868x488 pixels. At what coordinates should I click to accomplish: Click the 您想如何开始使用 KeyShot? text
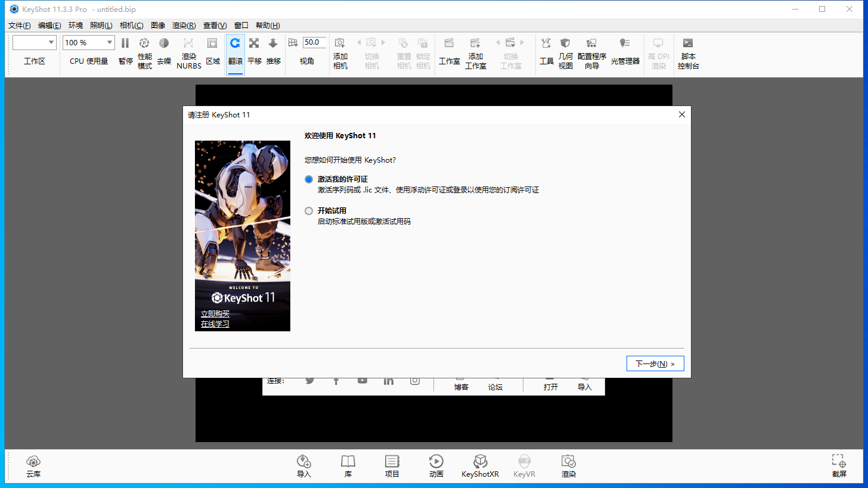tap(350, 160)
